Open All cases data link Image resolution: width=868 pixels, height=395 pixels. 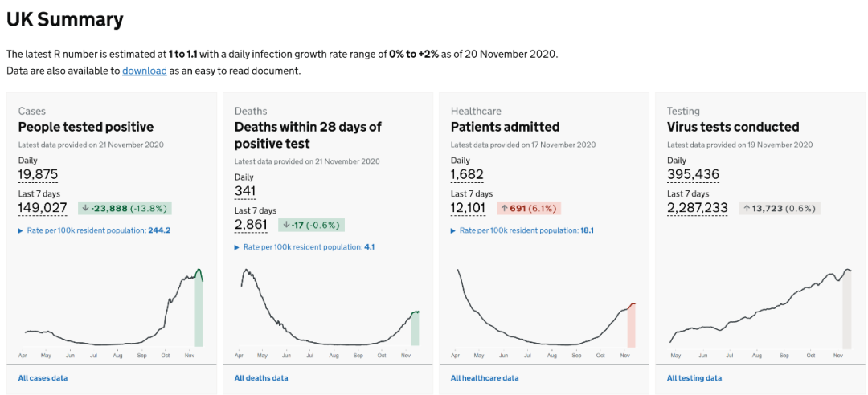(x=43, y=378)
